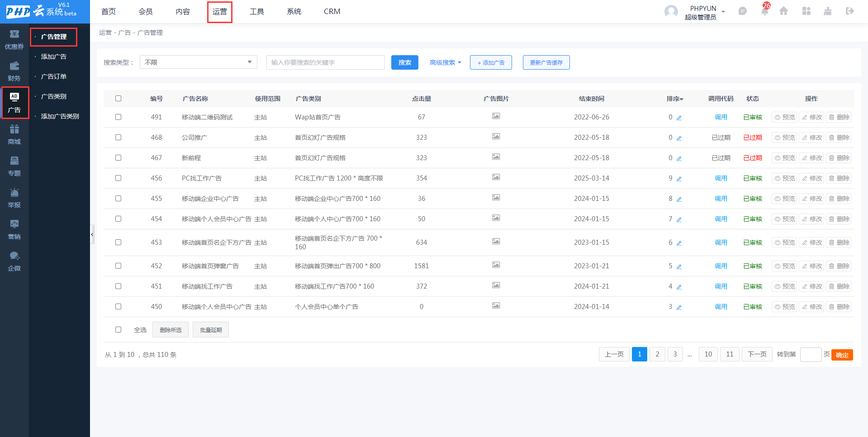868x437 pixels.
Task: Click the blue 搜索 button
Action: click(405, 62)
